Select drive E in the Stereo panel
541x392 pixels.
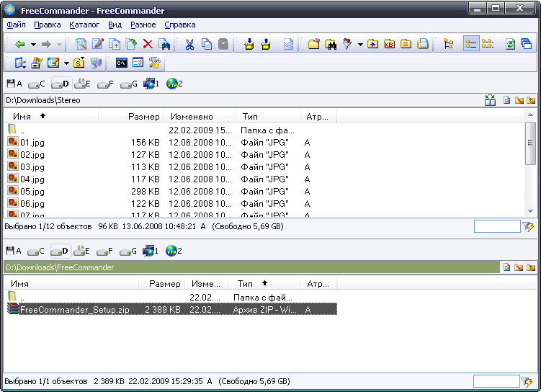point(82,84)
